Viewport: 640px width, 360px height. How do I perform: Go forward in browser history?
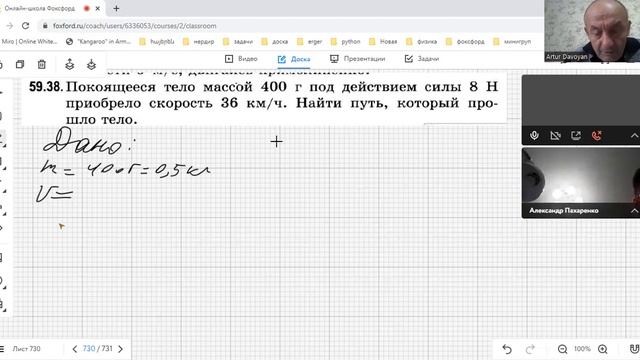tap(9, 26)
